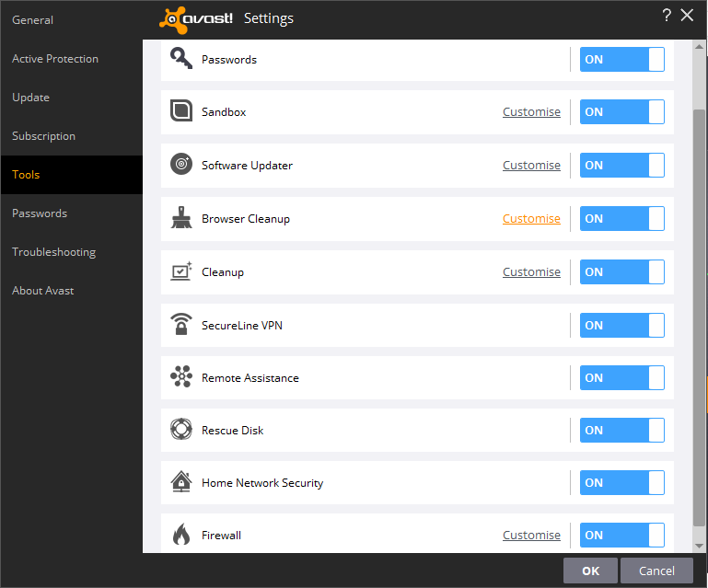Turn off the Sandbox toggle
Screen dimensions: 708x588
621,111
